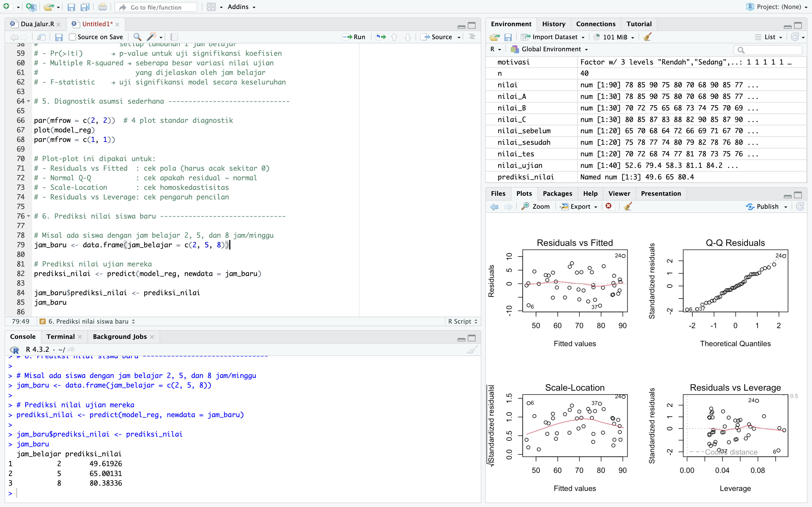Collapse section 6 fold arrow at line 76
This screenshot has width=812, height=507.
(28, 216)
